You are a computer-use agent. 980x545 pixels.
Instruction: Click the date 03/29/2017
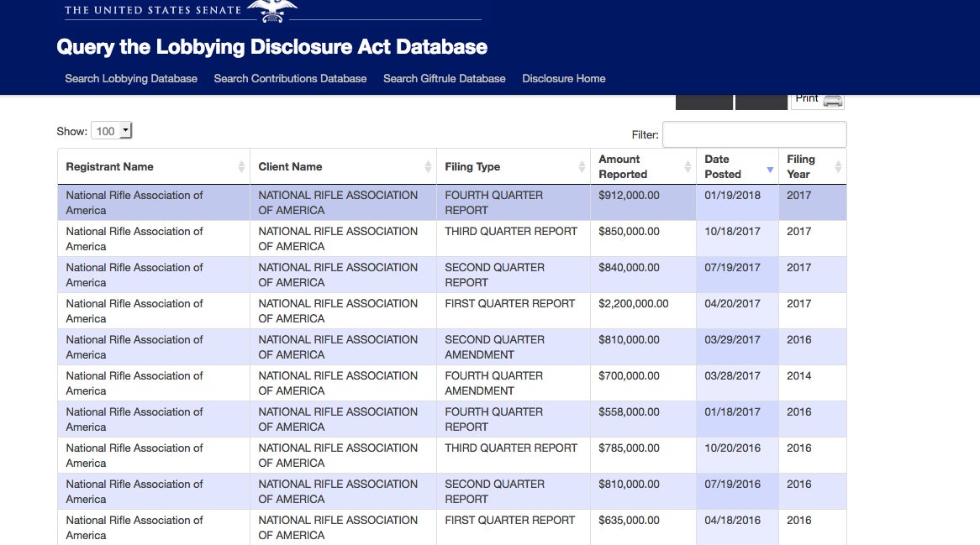[x=733, y=340]
